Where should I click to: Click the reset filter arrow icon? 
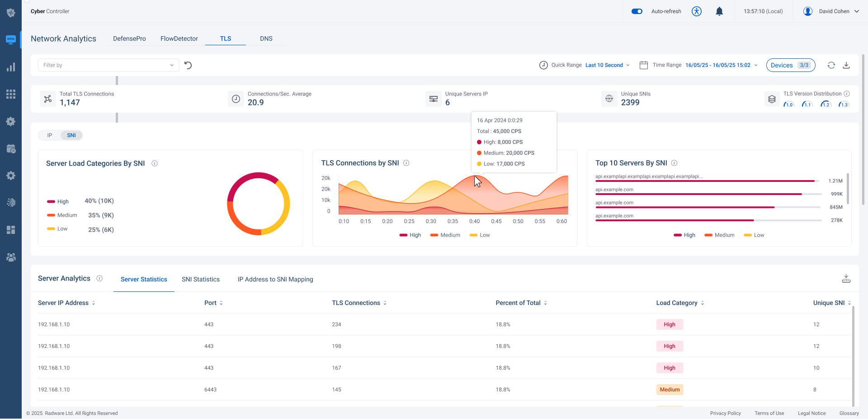[x=188, y=65]
